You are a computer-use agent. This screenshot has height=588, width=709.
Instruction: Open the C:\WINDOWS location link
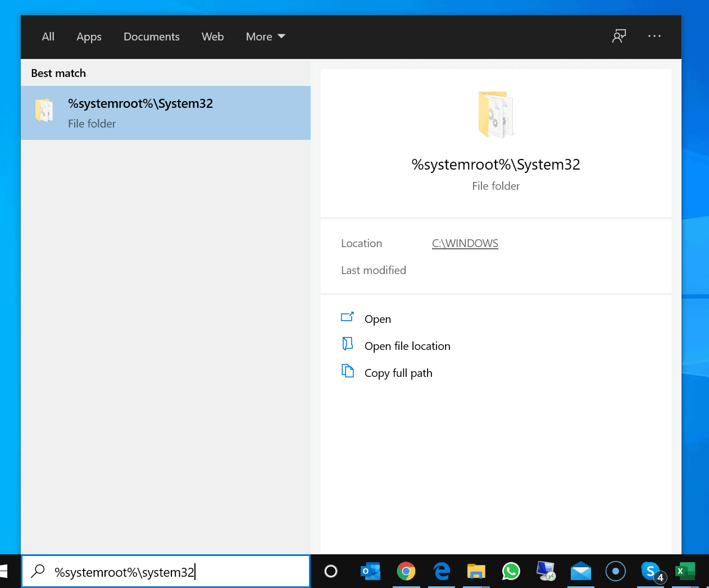465,243
